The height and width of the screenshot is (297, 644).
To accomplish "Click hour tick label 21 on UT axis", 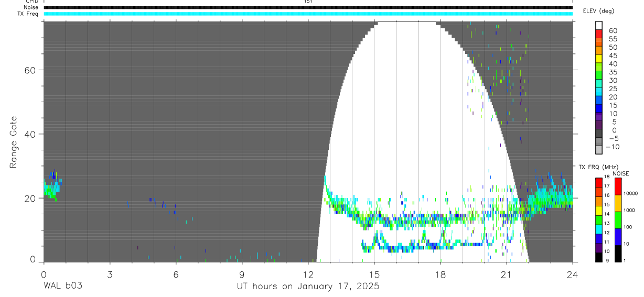I will [506, 274].
